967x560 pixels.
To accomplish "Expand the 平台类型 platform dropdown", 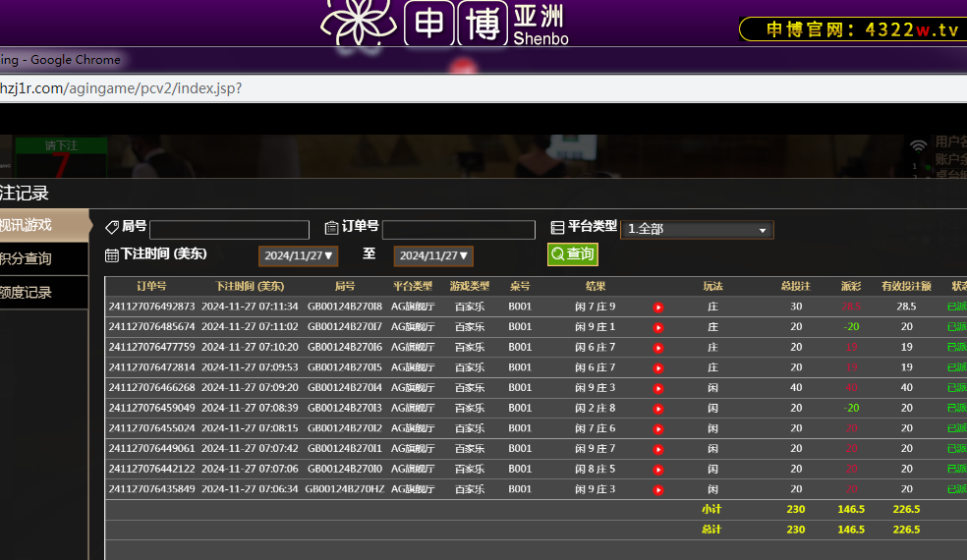I will click(697, 229).
